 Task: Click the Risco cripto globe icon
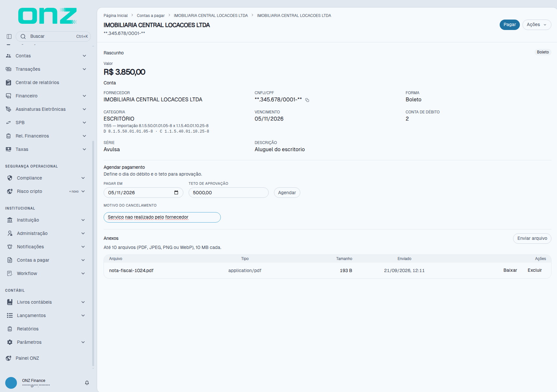10,191
